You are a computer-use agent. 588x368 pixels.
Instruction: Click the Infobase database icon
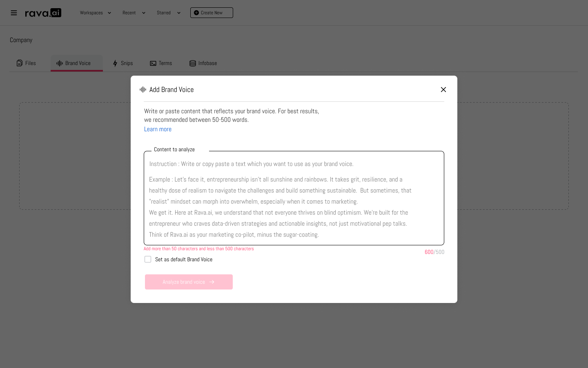193,63
